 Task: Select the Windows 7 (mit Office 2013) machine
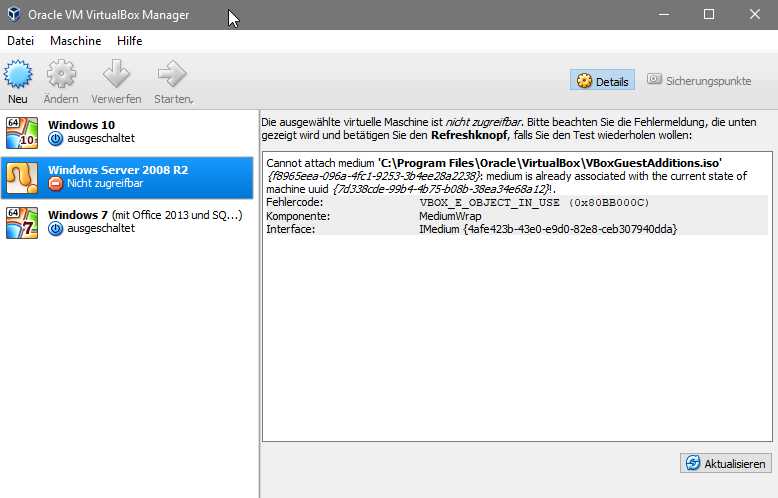tap(127, 223)
